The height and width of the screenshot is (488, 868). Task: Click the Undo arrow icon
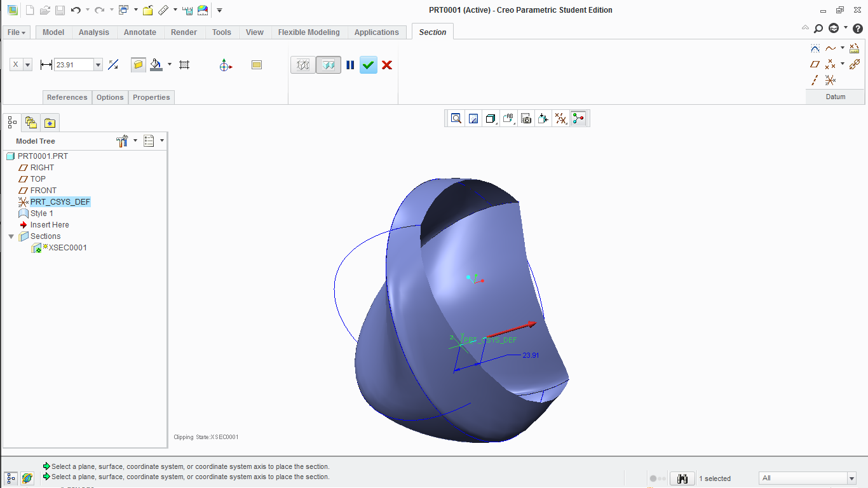[x=76, y=10]
